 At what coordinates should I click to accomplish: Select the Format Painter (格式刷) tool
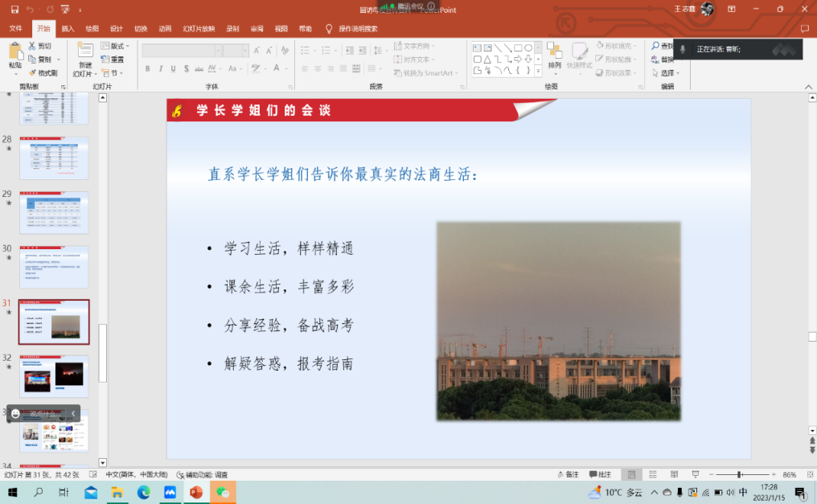pos(32,73)
